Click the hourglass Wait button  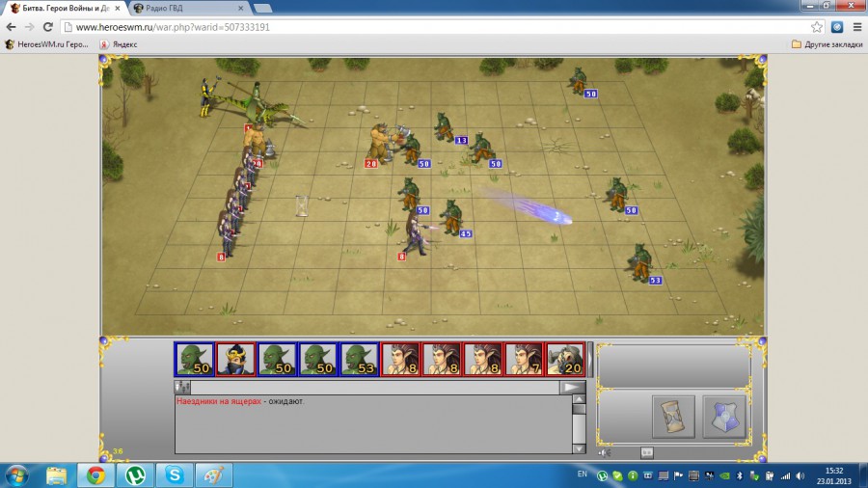click(673, 417)
